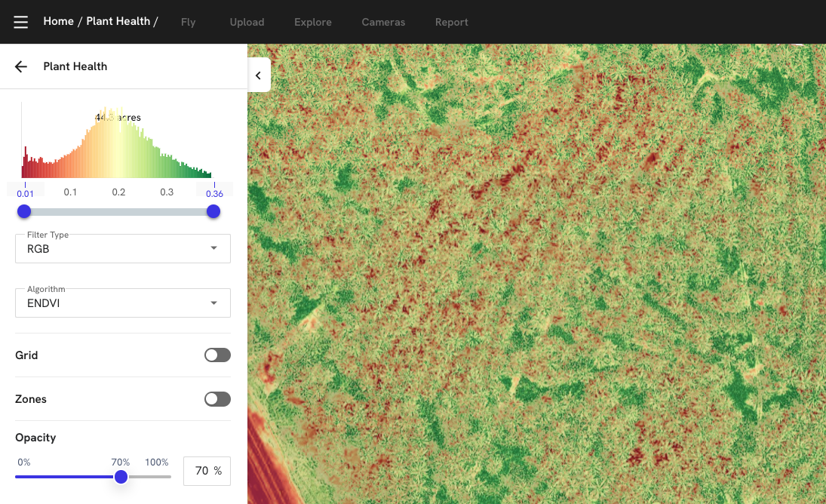Click the lower range handle at 0.01
This screenshot has width=826, height=504.
tap(24, 212)
